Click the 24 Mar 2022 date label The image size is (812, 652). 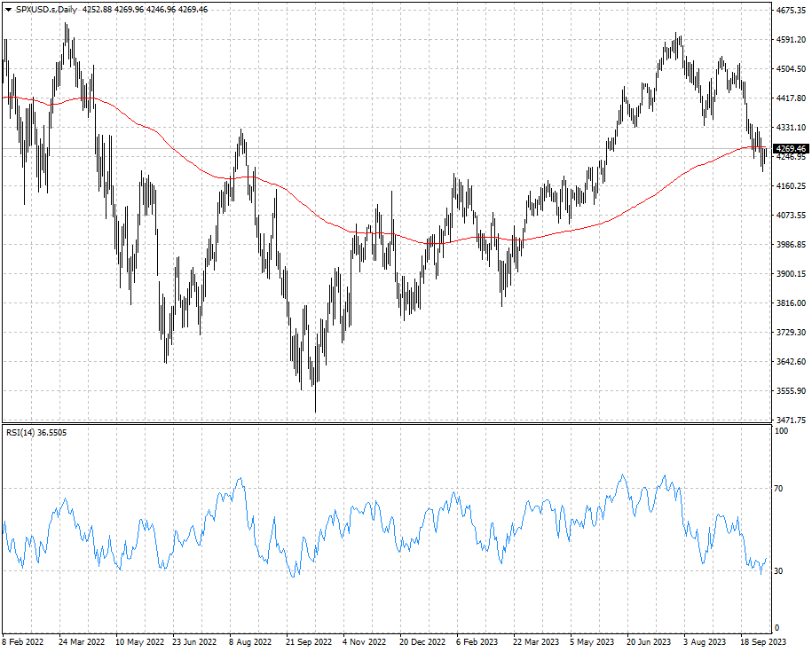(x=82, y=642)
